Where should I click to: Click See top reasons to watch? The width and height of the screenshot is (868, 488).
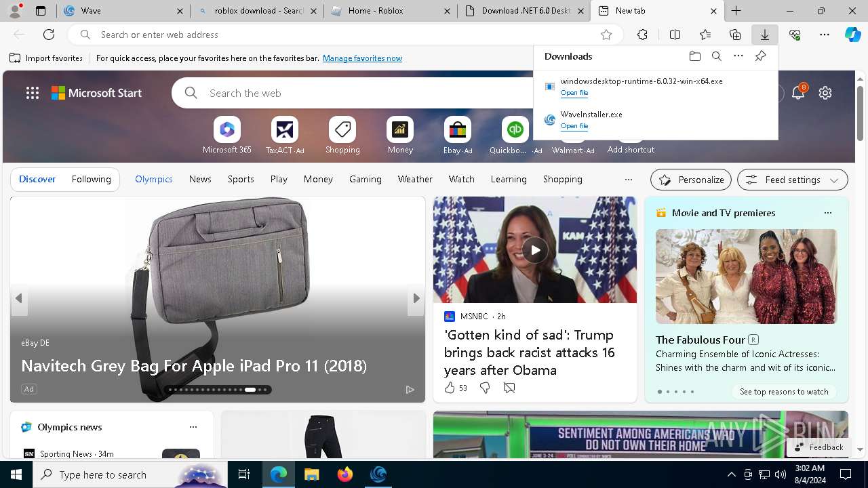[784, 391]
